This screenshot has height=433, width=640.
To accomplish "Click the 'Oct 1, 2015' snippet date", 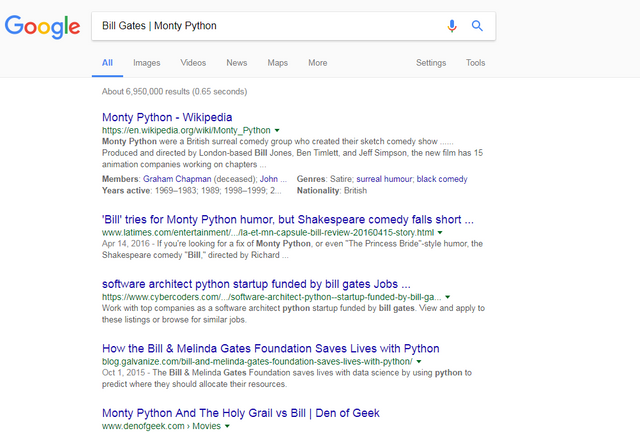I will (124, 373).
